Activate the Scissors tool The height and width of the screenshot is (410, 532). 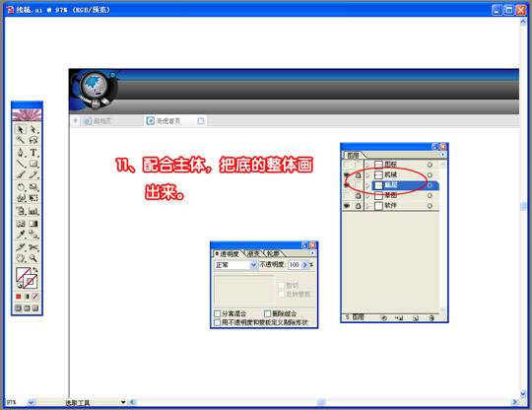pos(33,247)
